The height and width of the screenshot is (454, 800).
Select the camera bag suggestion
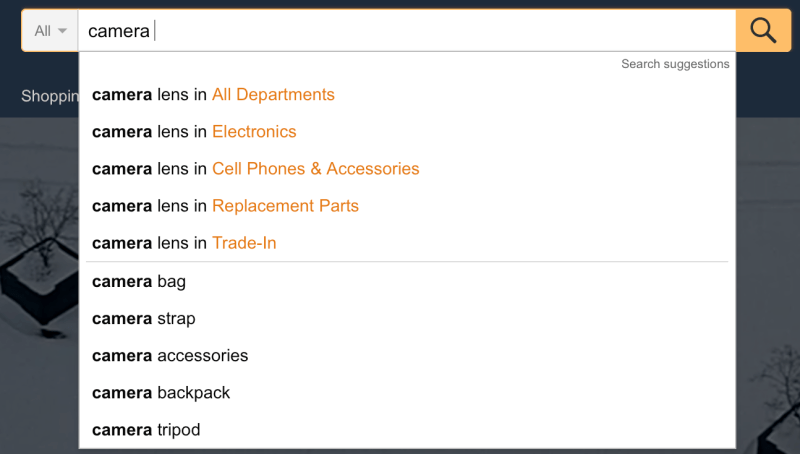pos(139,282)
